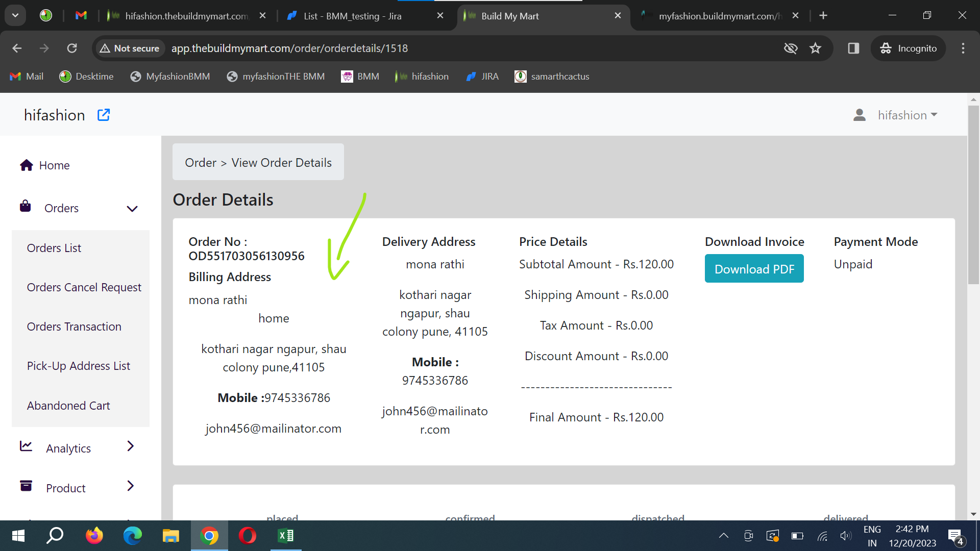The image size is (980, 551).
Task: Open the Opera browser from the taskbar
Action: click(247, 536)
